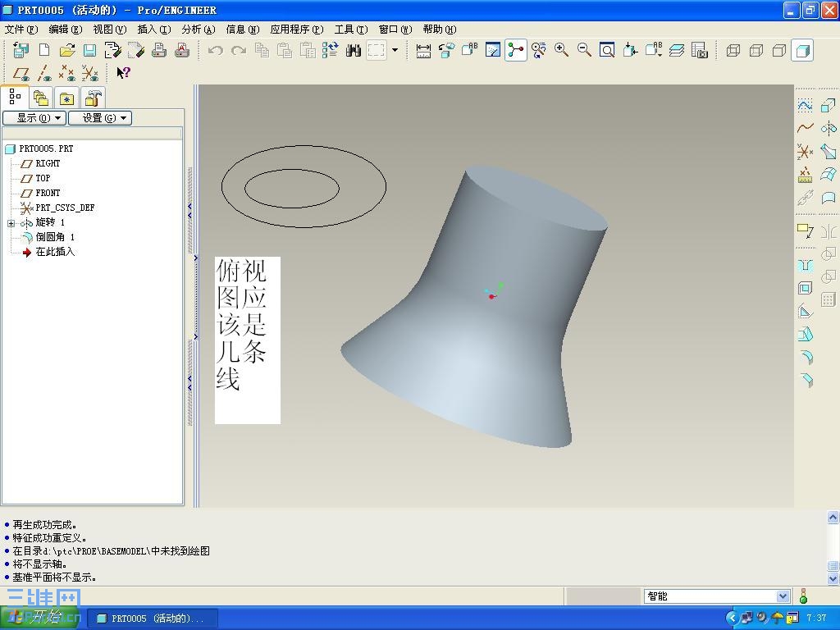Switch to wireframe display mode
The image size is (840, 630).
(x=733, y=50)
